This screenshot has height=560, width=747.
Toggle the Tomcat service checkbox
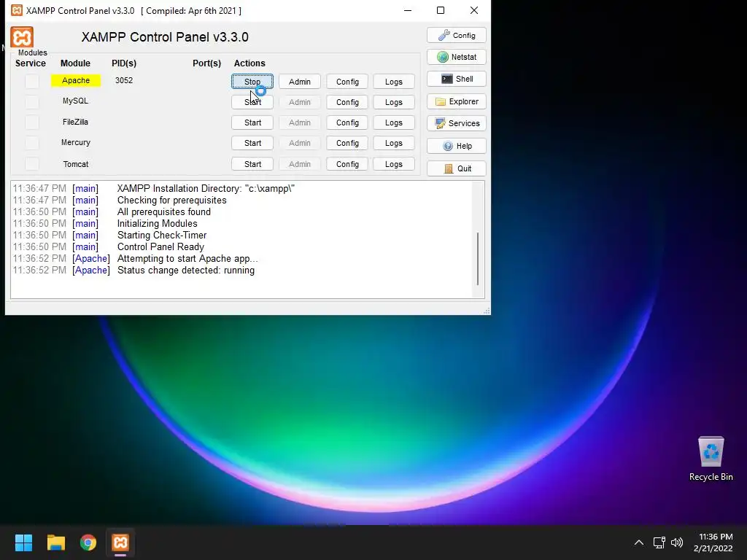point(32,164)
